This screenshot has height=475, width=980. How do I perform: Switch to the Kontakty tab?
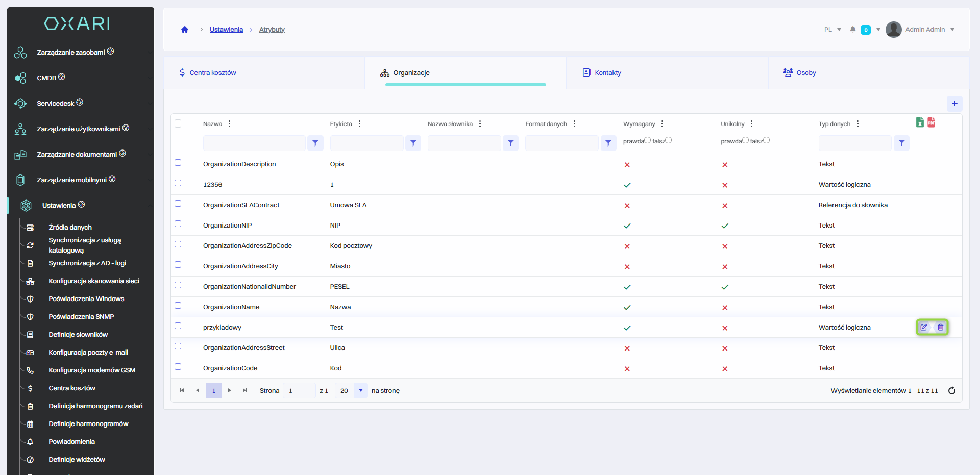point(607,73)
